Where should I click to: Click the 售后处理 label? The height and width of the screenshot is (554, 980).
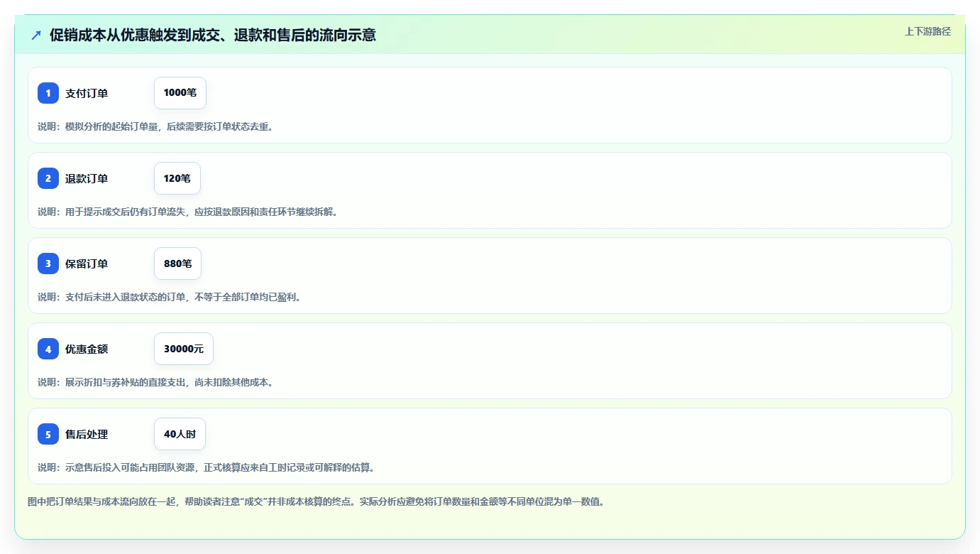click(x=87, y=434)
